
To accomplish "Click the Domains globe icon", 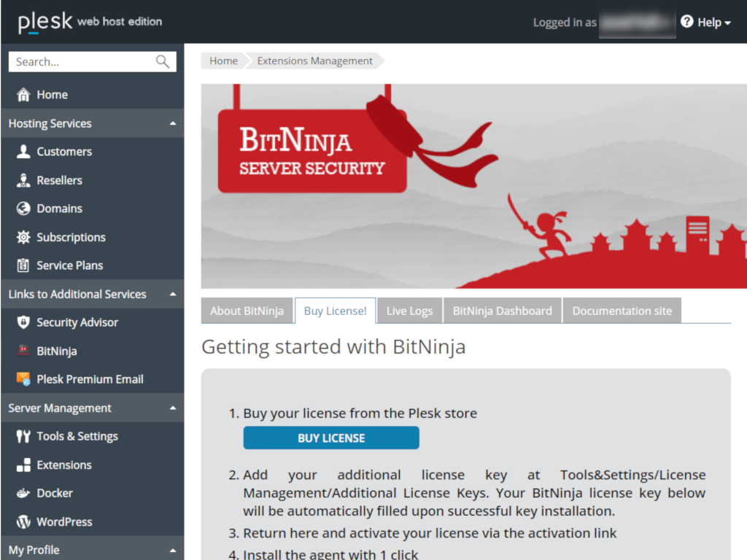I will [23, 209].
